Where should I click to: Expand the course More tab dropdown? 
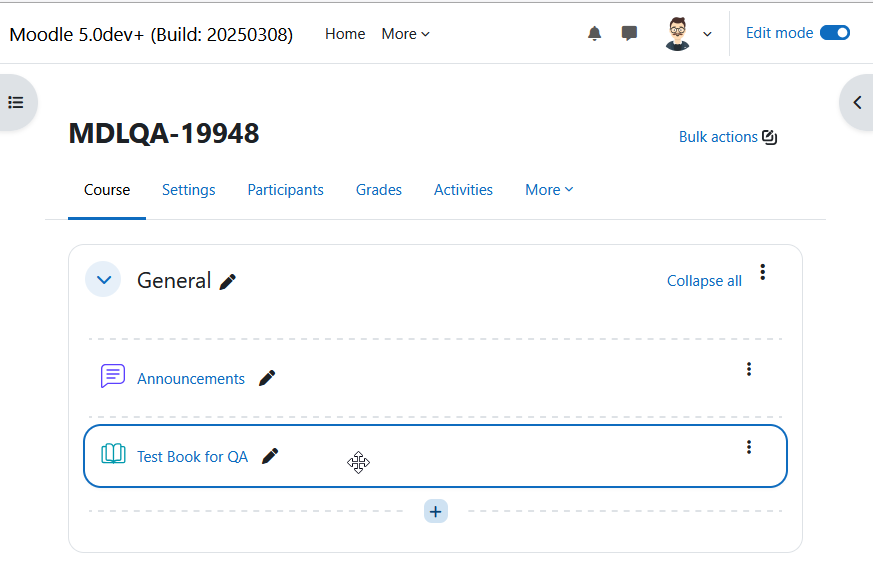549,190
